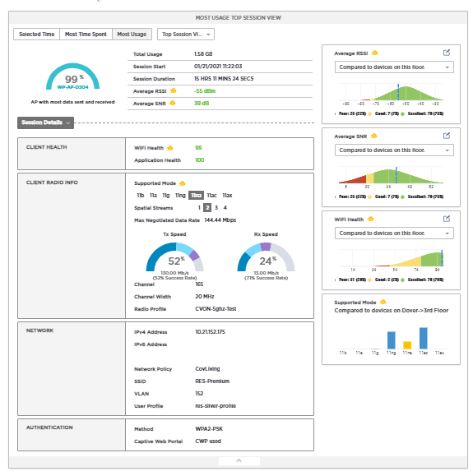Open the Top Session View dropdown

click(186, 34)
